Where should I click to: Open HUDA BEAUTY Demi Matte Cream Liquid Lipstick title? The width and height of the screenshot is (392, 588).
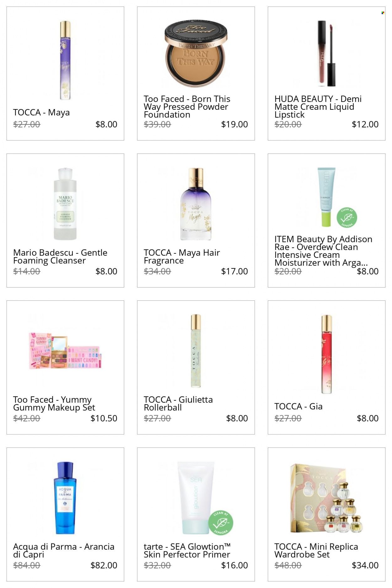pos(318,107)
